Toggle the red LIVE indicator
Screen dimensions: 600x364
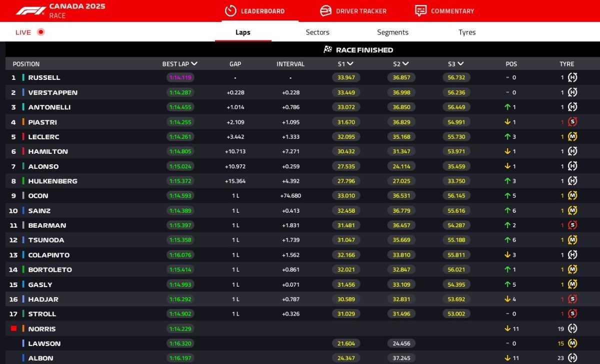[41, 32]
